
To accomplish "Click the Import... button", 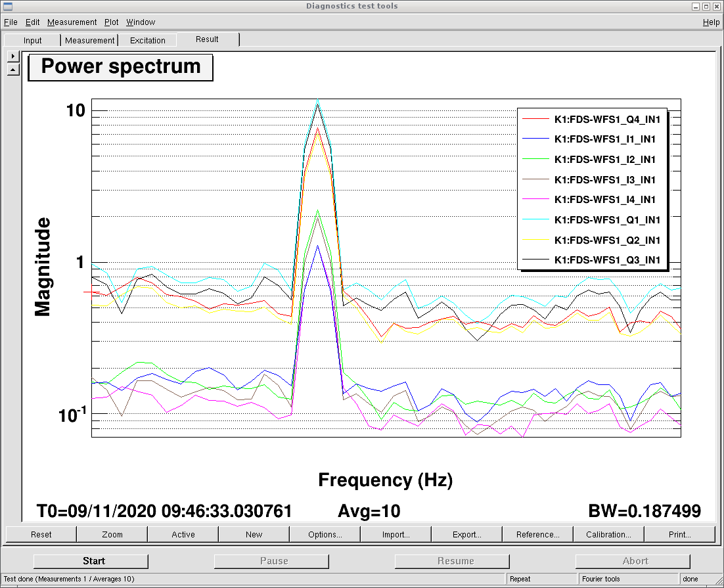I will click(x=396, y=534).
